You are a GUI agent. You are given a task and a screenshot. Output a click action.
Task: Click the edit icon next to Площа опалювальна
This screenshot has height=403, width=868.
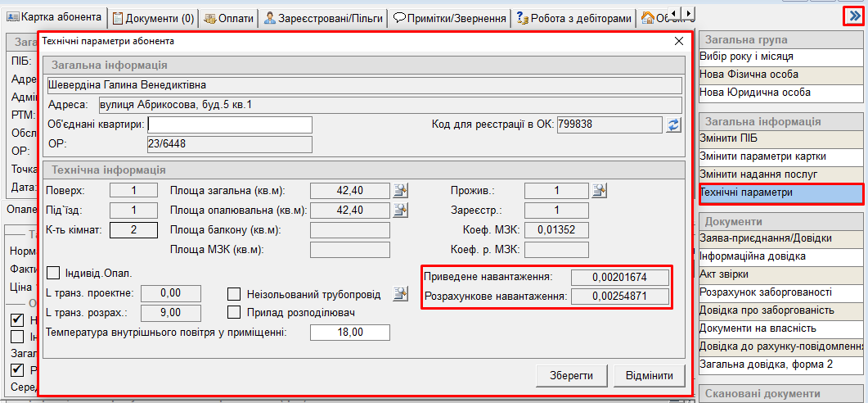[x=400, y=211]
